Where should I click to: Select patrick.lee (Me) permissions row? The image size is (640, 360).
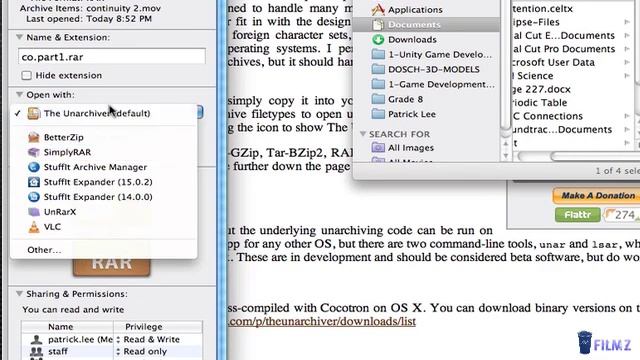[111, 339]
